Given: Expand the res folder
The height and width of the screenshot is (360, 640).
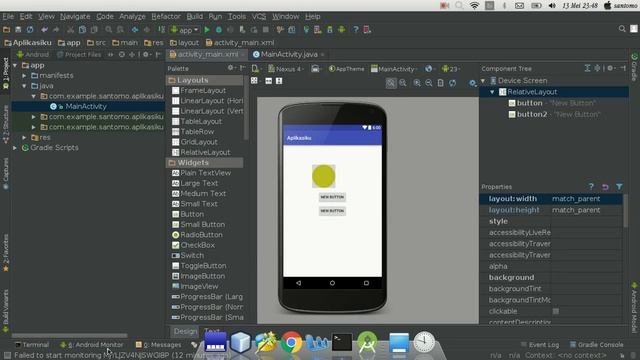Looking at the screenshot, I should point(24,138).
